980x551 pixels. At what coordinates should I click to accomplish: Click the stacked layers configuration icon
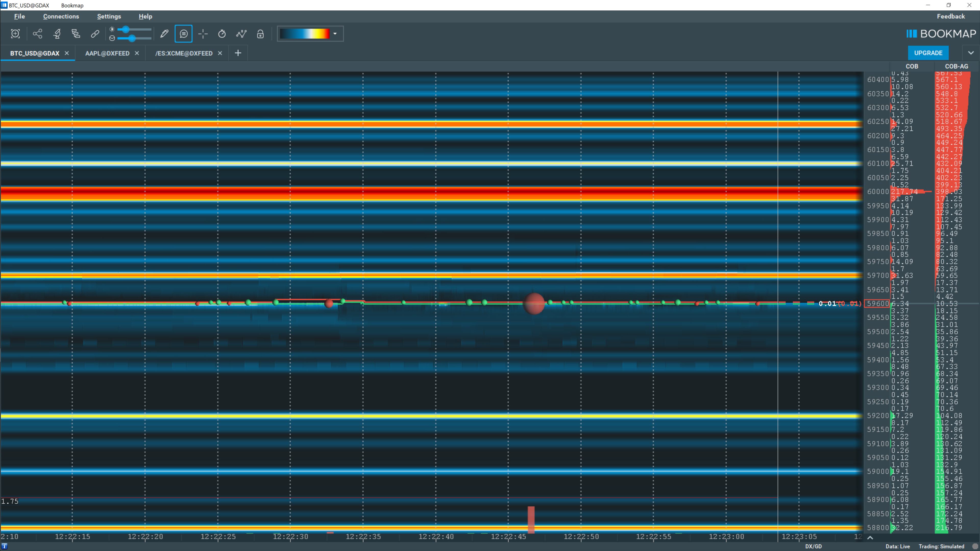(x=76, y=34)
